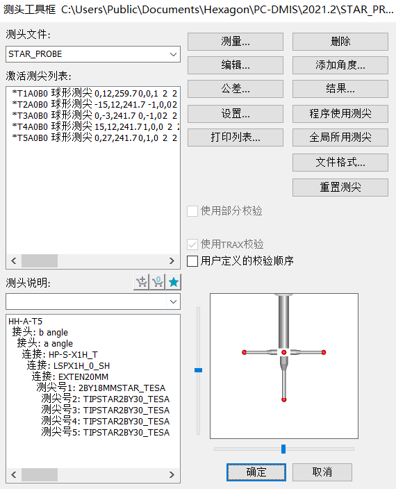Open the 结果... button
Screen dimensions: 396x489
tap(340, 89)
